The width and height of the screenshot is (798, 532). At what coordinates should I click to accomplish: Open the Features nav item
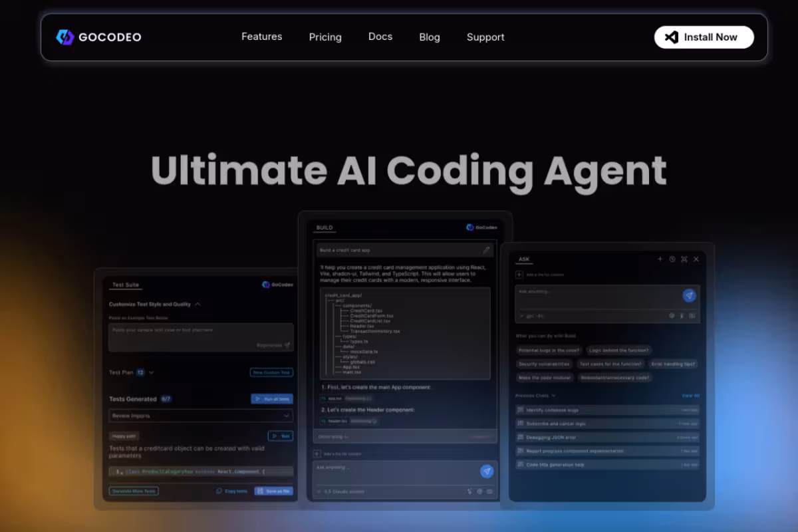261,37
